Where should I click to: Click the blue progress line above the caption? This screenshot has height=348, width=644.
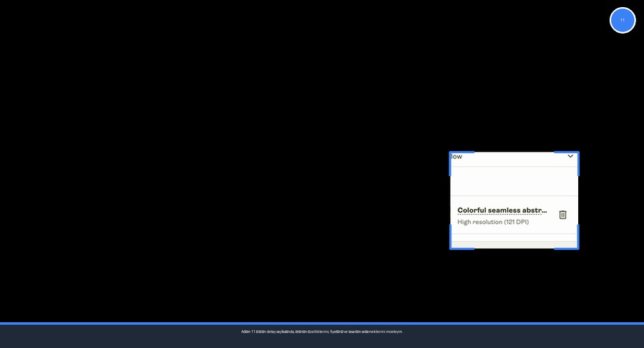[322, 324]
